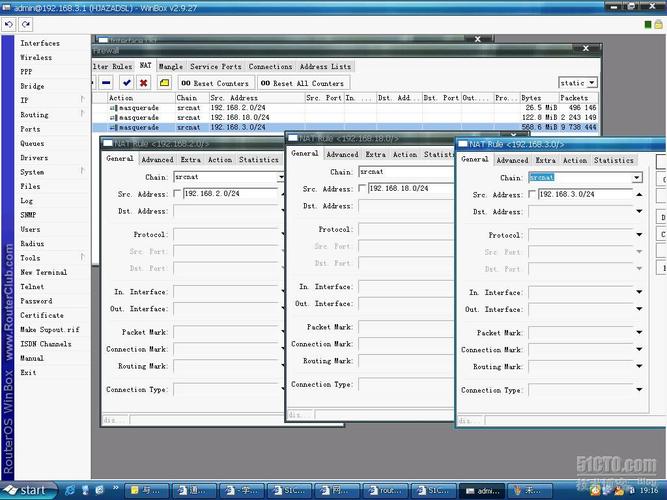Open the Chain dropdown in the 192.168.3.0 rule

point(637,177)
